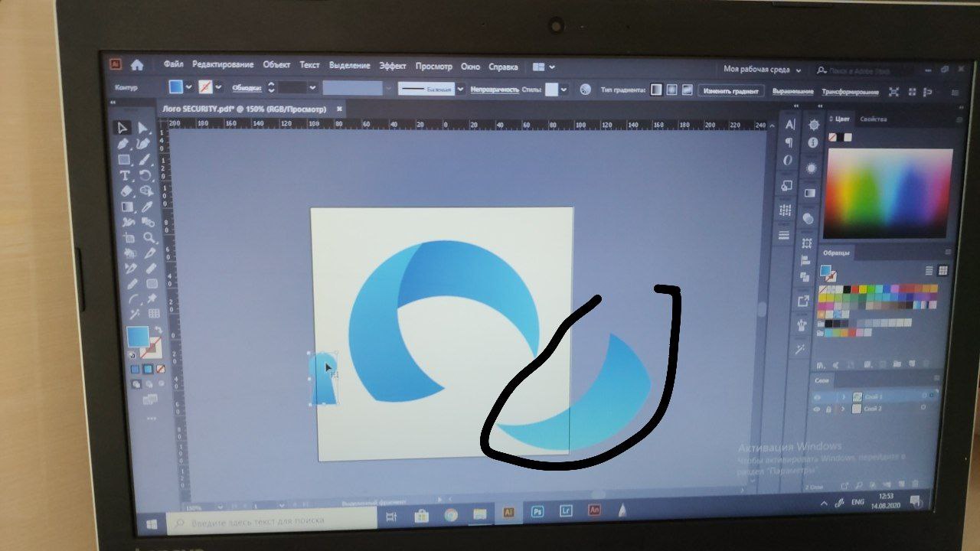Open the Стиль graphic style dropdown

point(564,90)
